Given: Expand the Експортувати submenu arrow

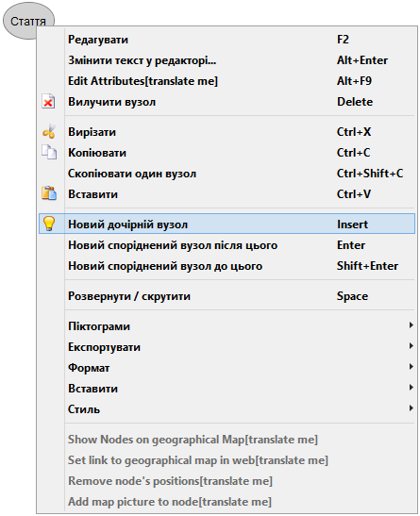Looking at the screenshot, I should pyautogui.click(x=411, y=346).
